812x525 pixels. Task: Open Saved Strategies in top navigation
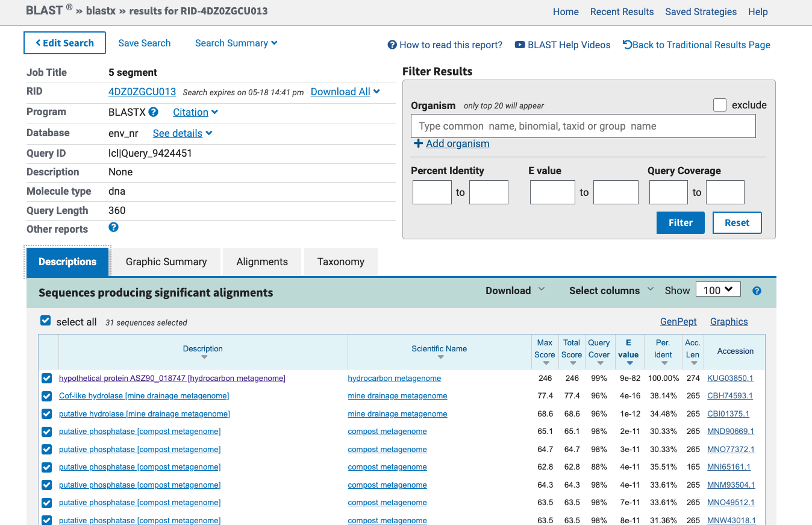click(701, 11)
